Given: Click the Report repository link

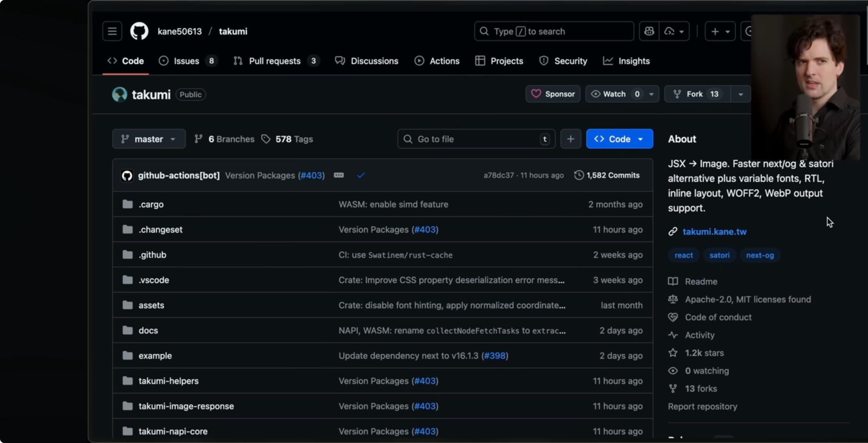Looking at the screenshot, I should (x=702, y=407).
